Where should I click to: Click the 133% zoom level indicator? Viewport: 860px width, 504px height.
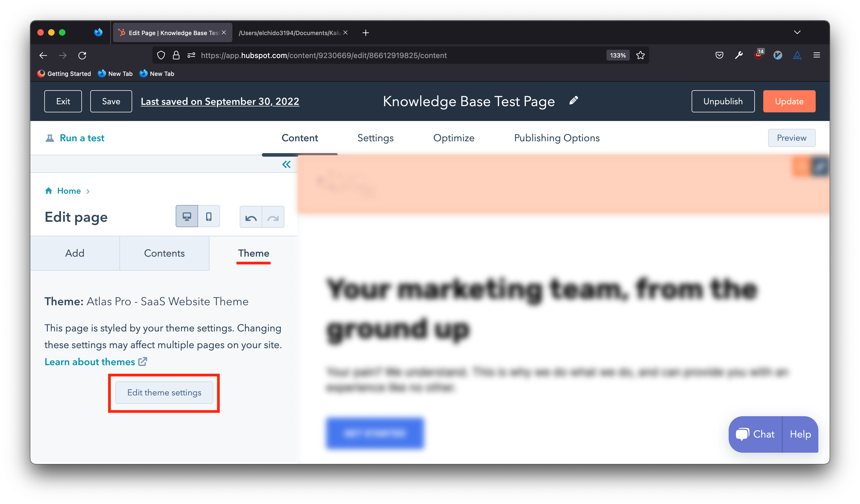pyautogui.click(x=618, y=55)
